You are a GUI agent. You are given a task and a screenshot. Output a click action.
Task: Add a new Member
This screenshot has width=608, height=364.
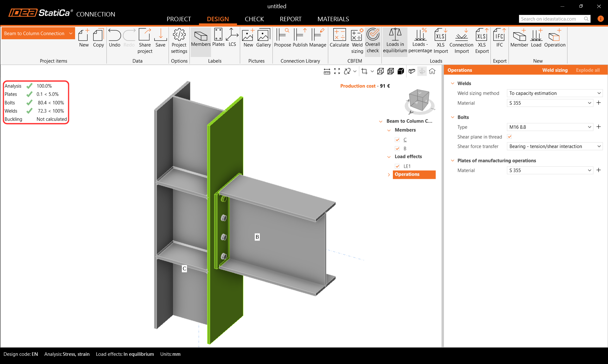pos(519,38)
